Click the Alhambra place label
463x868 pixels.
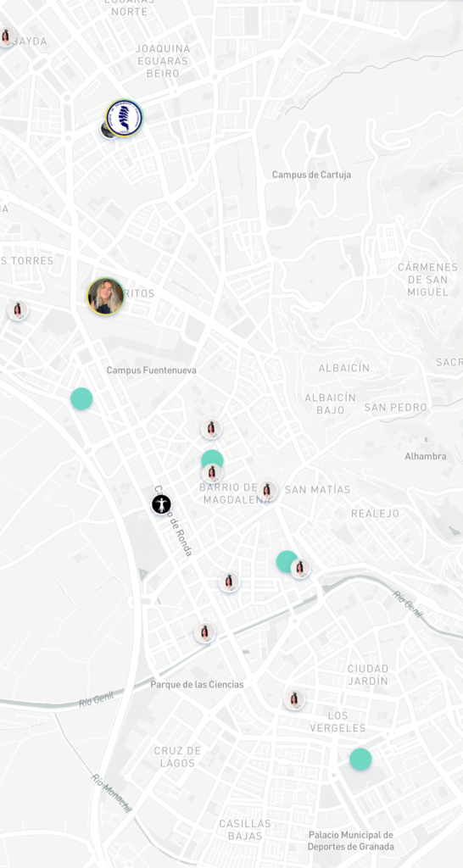426,456
